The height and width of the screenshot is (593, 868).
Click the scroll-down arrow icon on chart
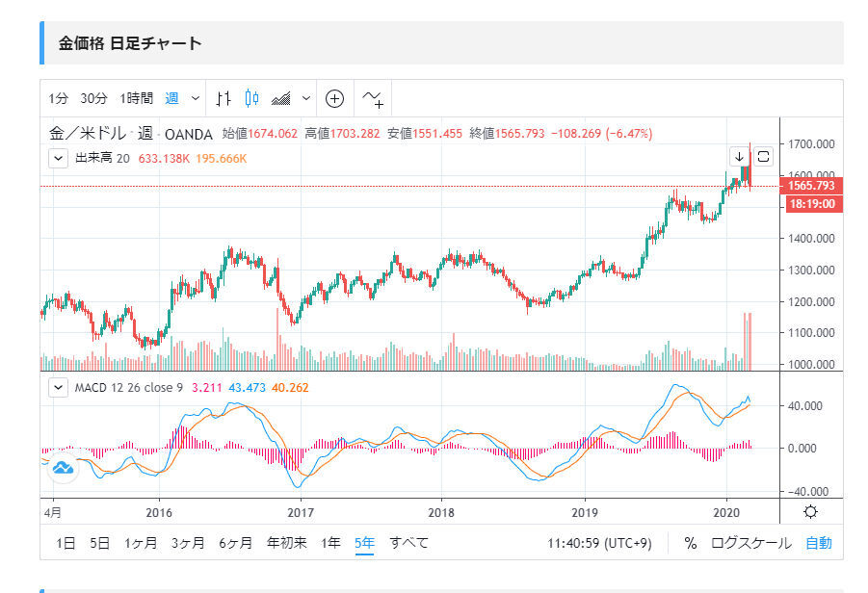739,157
